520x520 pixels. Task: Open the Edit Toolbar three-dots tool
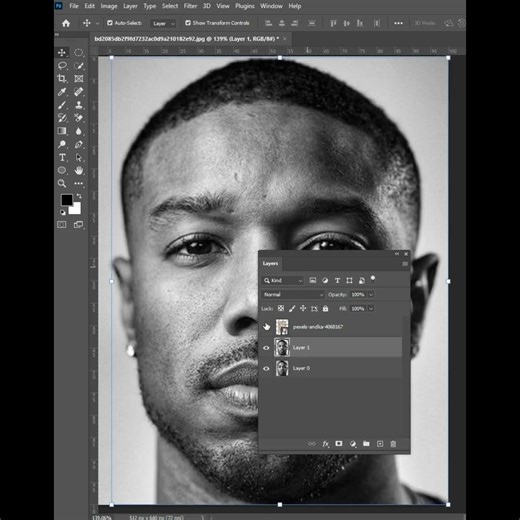click(79, 183)
